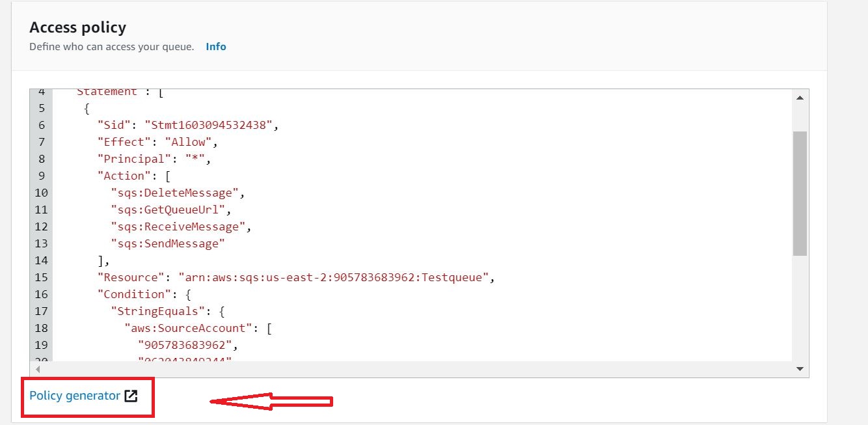Screen dimensions: 868x425
Task: Click line number 6 in the gutter
Action: click(x=42, y=125)
